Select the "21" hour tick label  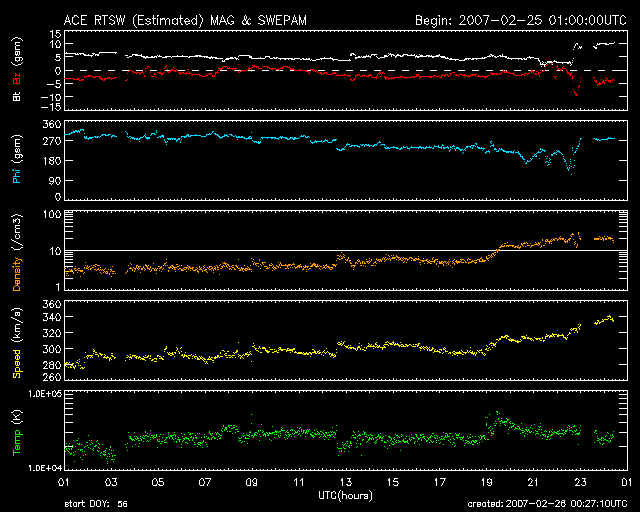coord(533,482)
